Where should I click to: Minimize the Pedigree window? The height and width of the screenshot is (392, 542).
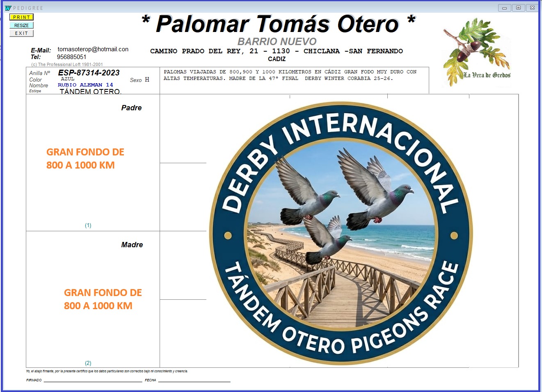[504, 8]
